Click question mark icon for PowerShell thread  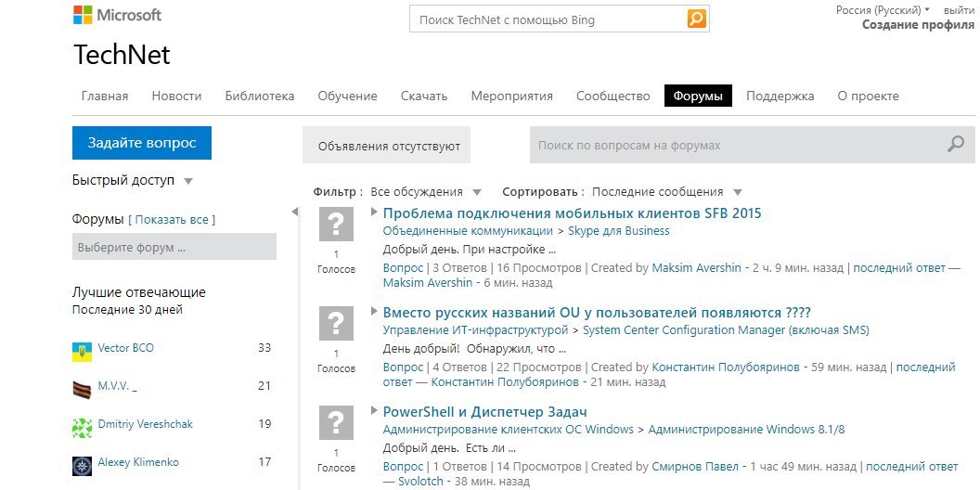pyautogui.click(x=336, y=422)
